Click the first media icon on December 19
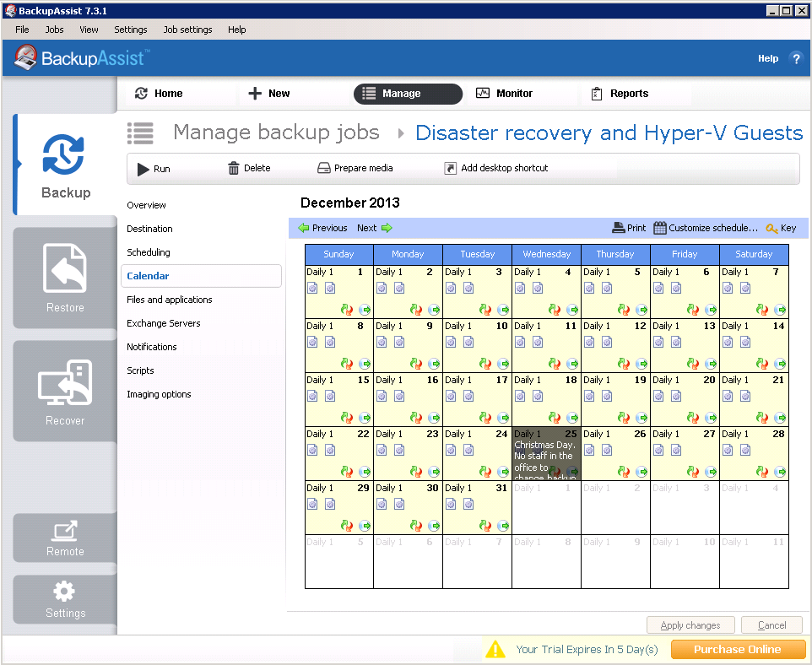 [589, 396]
